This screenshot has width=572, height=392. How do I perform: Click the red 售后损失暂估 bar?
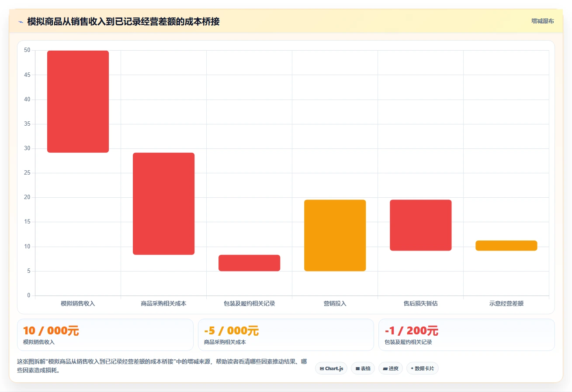point(420,225)
